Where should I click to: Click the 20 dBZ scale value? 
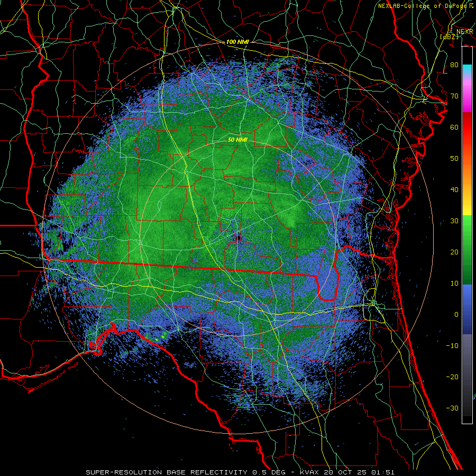click(x=454, y=252)
